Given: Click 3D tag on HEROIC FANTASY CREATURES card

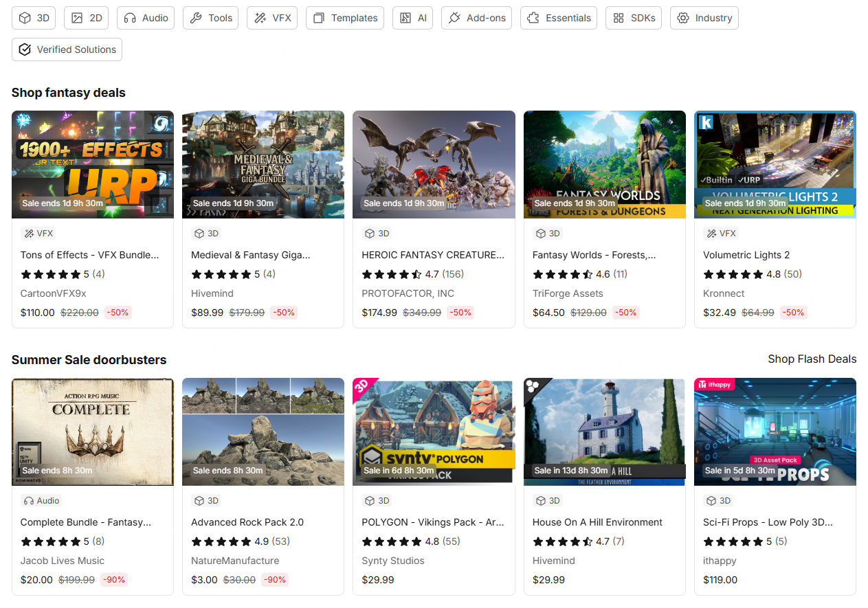Looking at the screenshot, I should 377,234.
